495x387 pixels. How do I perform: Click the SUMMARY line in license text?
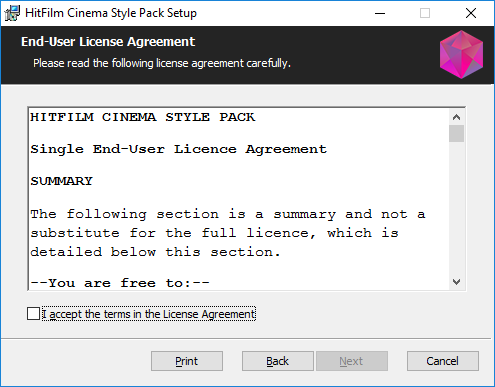(x=61, y=181)
